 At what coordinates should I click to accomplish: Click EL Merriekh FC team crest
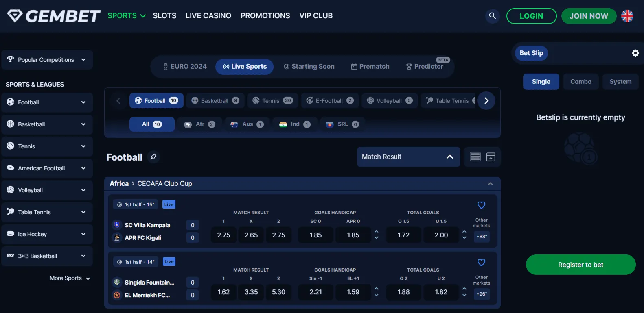[x=117, y=295]
